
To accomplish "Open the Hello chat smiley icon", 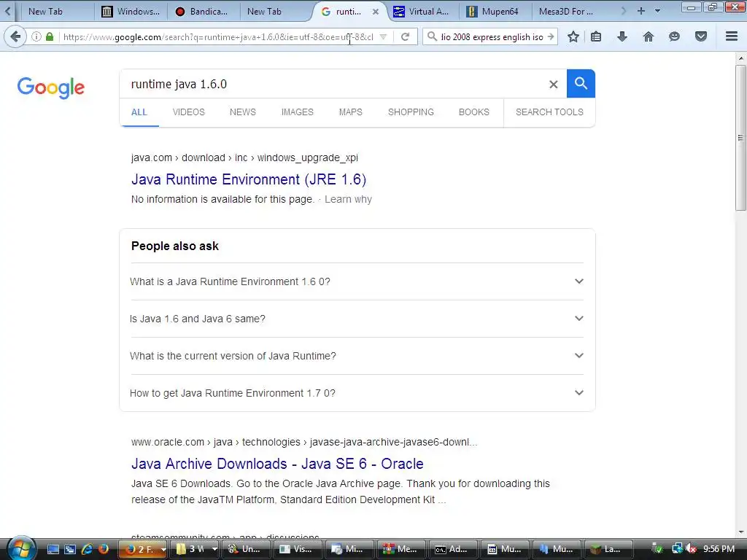I will click(674, 36).
